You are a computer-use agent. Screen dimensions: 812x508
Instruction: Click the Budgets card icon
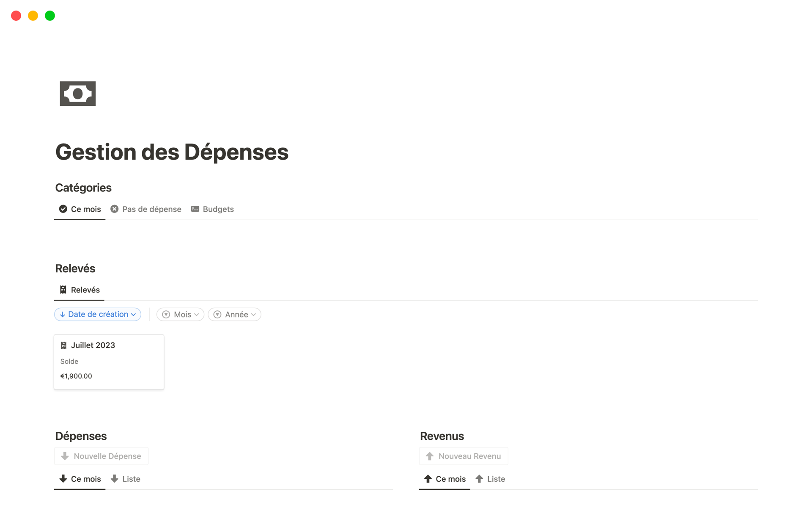coord(195,209)
